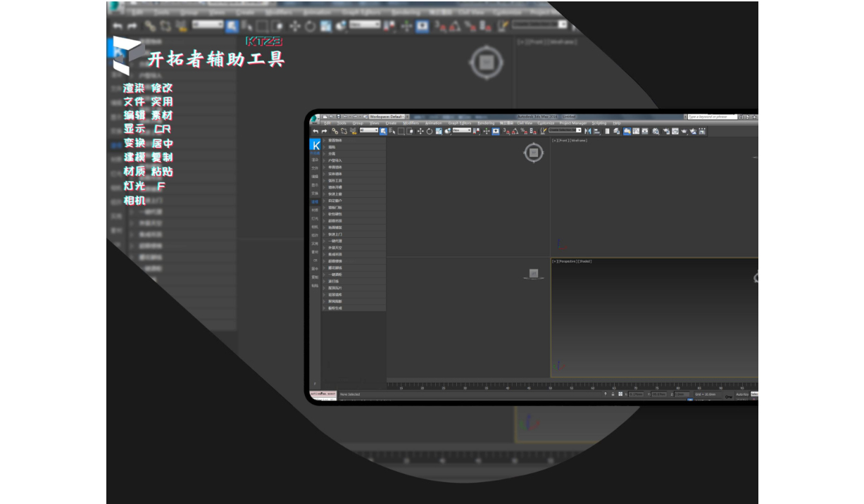Click the Mirror tool icon
The image size is (864, 504).
pos(587,131)
